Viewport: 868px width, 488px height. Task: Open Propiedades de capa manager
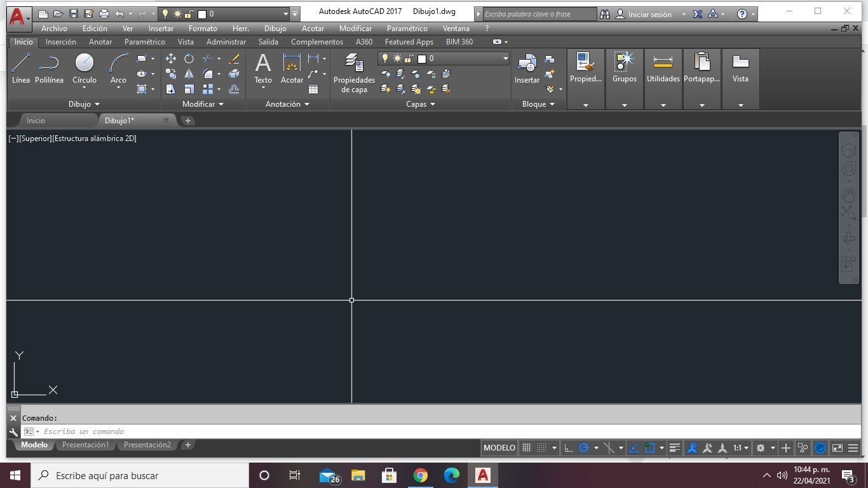click(354, 73)
